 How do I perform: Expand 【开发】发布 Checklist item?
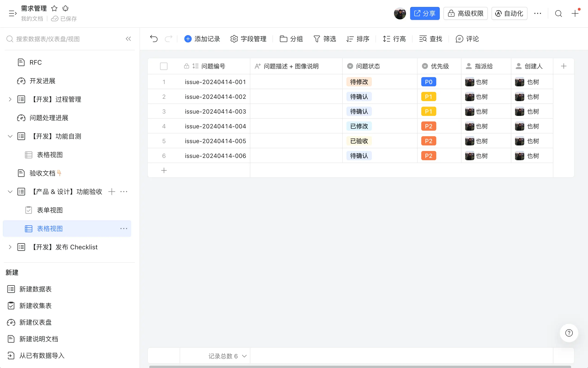click(x=10, y=247)
